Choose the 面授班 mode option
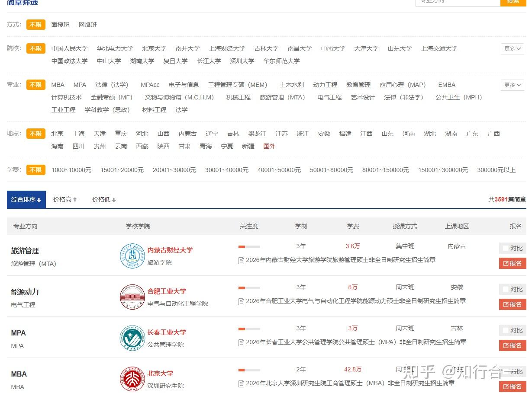 61,25
